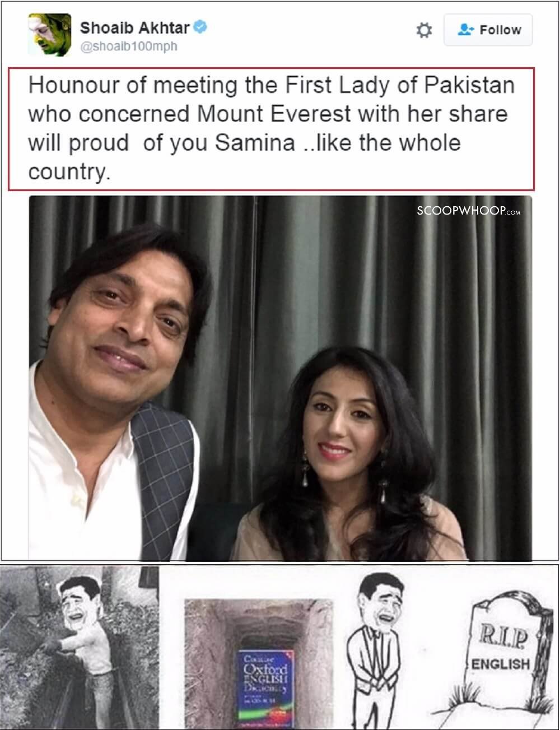
Task: Click Shoaib Akhtar's profile avatar
Action: tap(50, 35)
